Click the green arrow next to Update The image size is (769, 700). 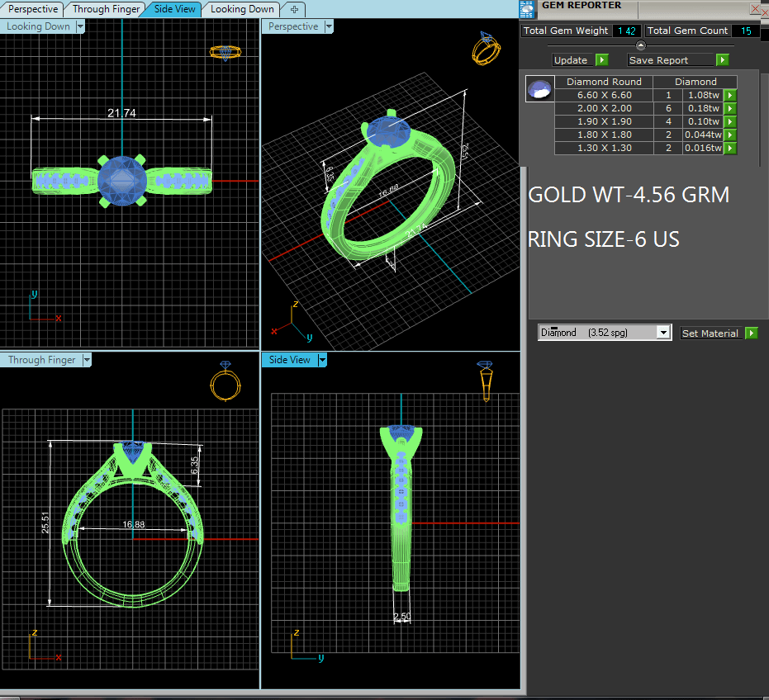pyautogui.click(x=602, y=60)
